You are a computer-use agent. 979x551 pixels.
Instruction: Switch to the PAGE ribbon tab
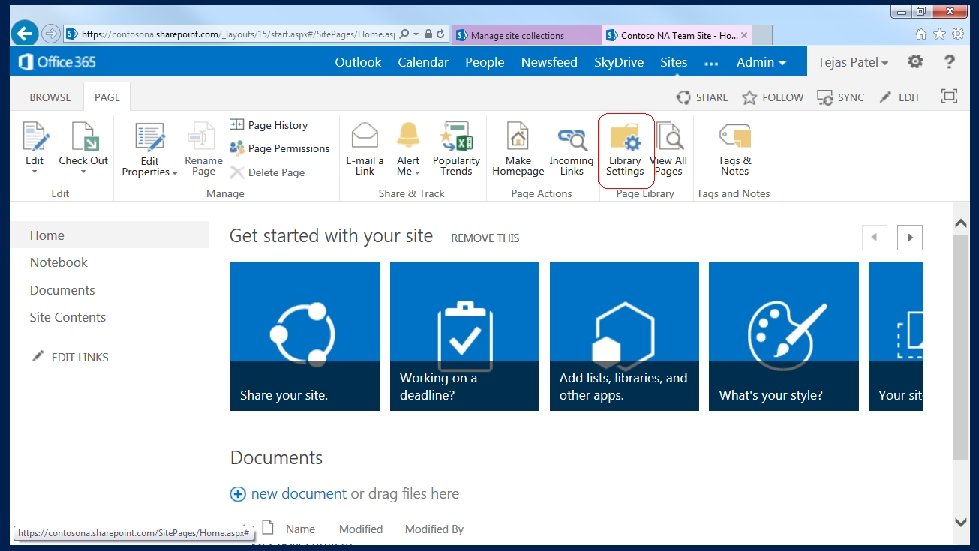click(107, 97)
